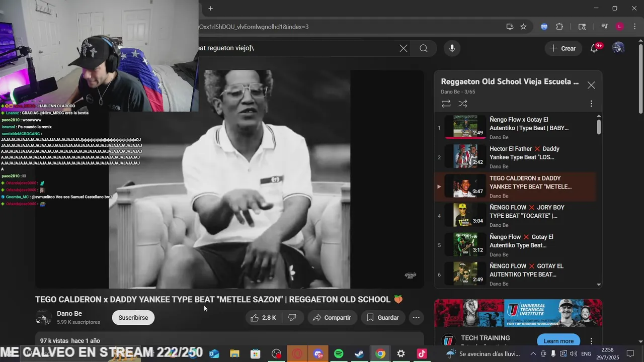Open Universal Technical Institute ad banner
This screenshot has height=362, width=644.
coord(518,313)
